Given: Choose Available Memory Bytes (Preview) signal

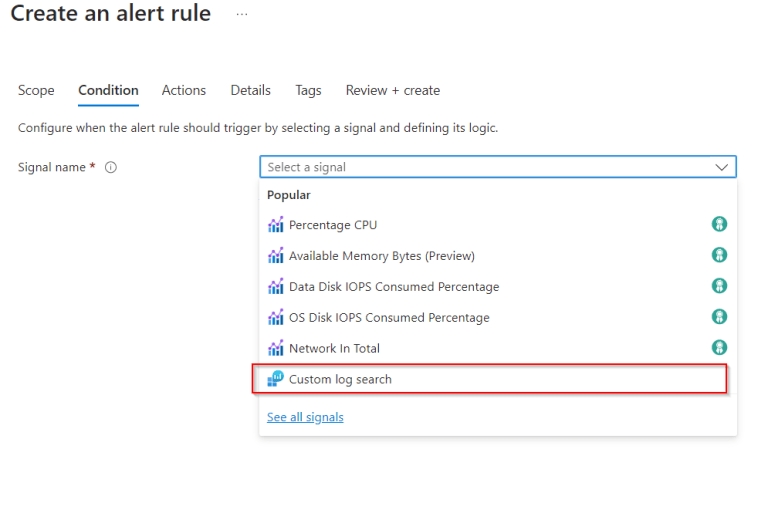Looking at the screenshot, I should coord(498,256).
